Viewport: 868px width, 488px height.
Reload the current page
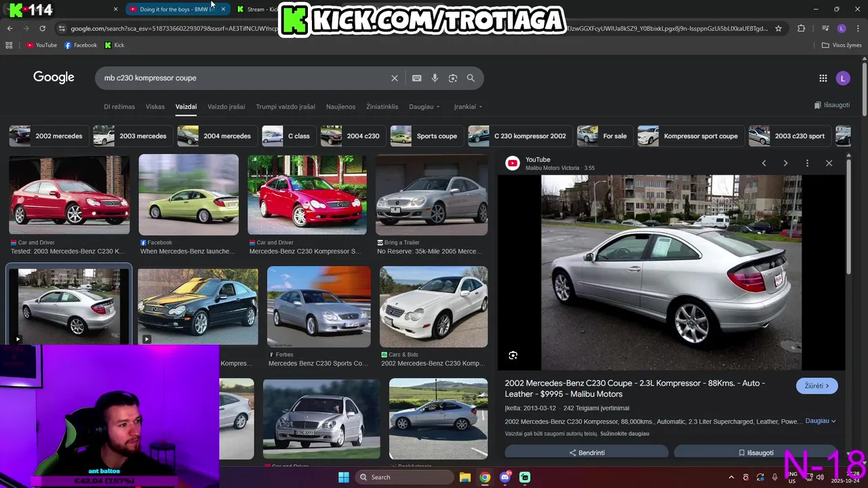coord(42,28)
